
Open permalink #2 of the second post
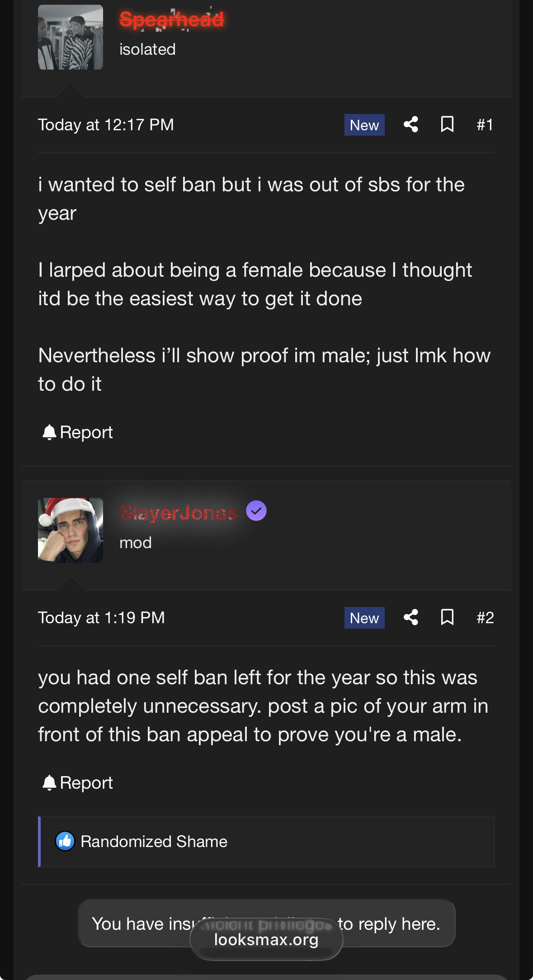point(485,618)
